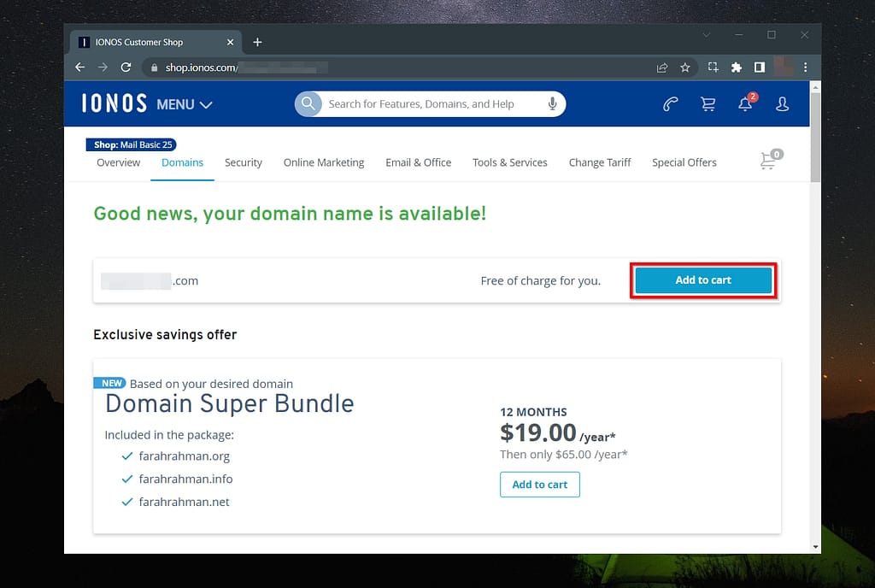Open the Change Tariff tab
Viewport: 875px width, 588px height.
point(600,163)
